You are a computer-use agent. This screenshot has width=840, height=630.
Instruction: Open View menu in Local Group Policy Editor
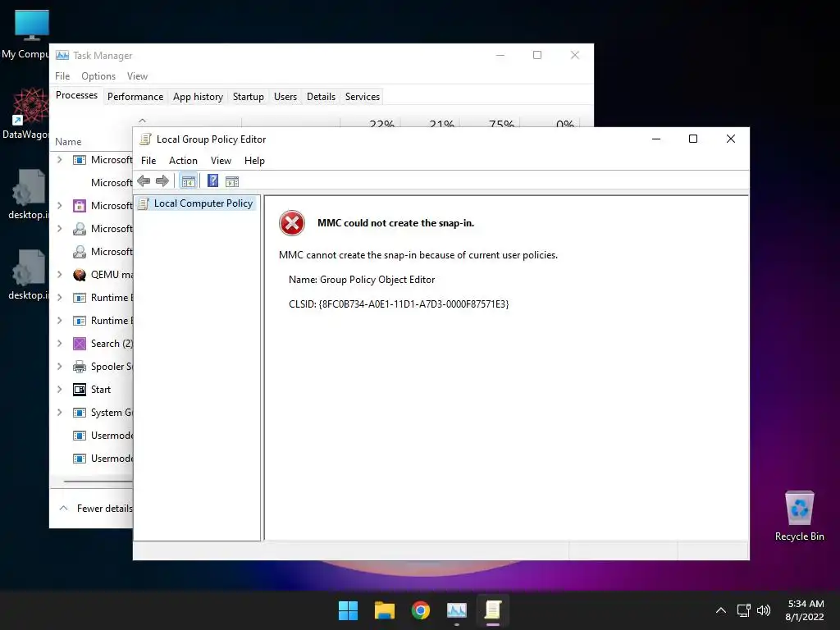click(221, 161)
